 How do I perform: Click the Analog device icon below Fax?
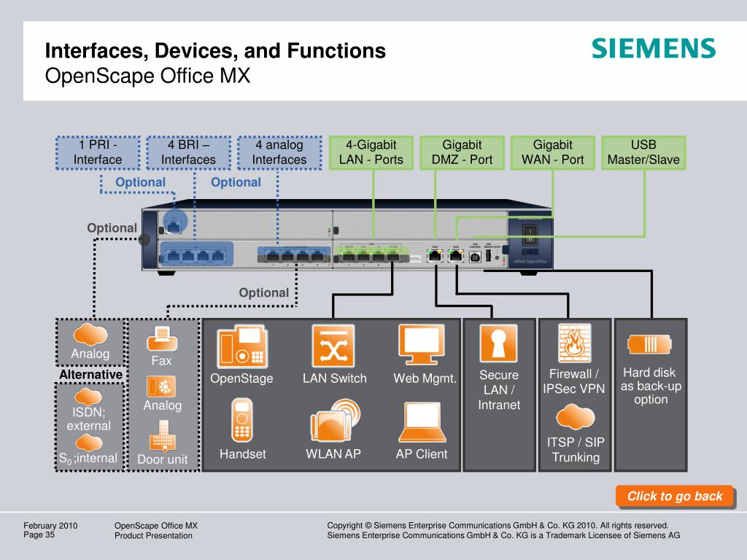tap(161, 386)
